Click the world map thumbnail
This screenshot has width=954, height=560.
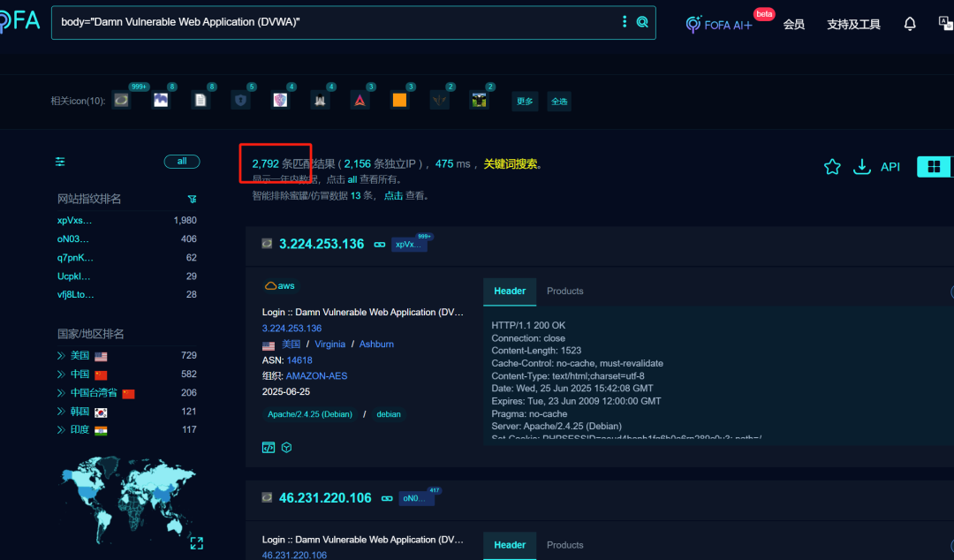[128, 500]
